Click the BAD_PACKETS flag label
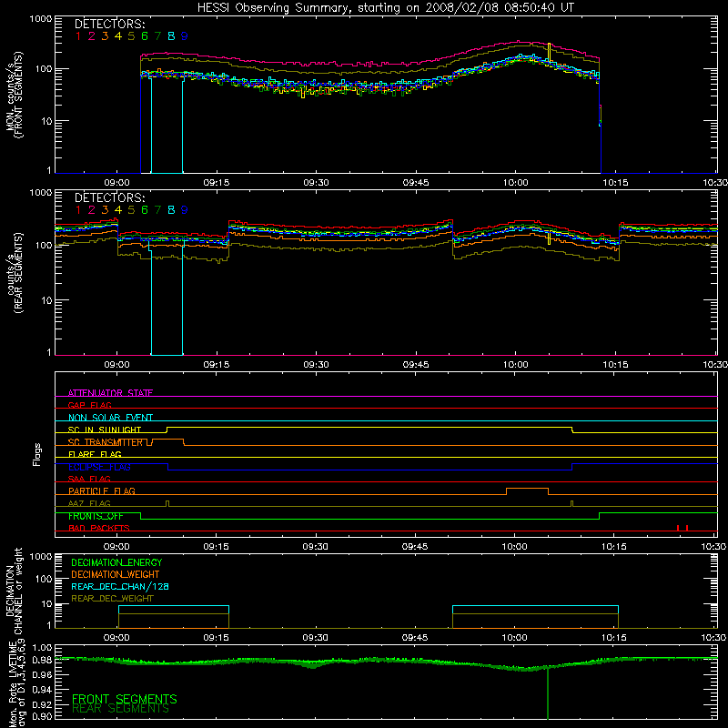This screenshot has width=728, height=728. (x=99, y=528)
